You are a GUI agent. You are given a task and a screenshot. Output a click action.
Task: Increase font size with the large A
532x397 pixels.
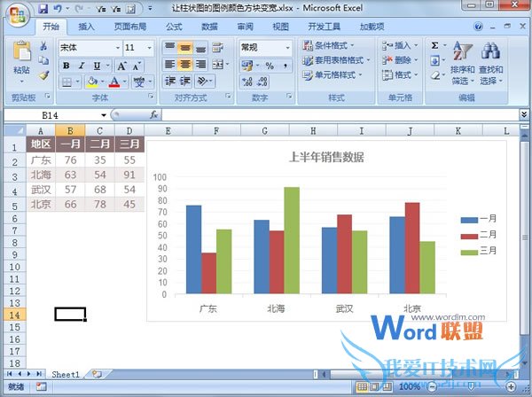point(121,66)
